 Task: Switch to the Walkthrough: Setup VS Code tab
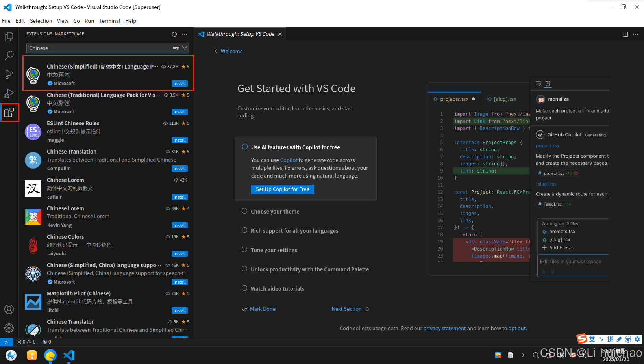[x=241, y=34]
